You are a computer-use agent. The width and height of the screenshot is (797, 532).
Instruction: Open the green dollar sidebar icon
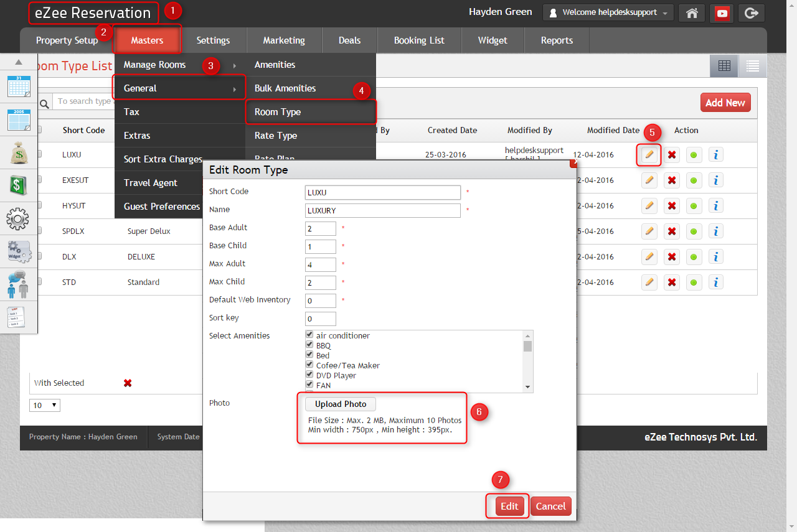click(x=19, y=185)
